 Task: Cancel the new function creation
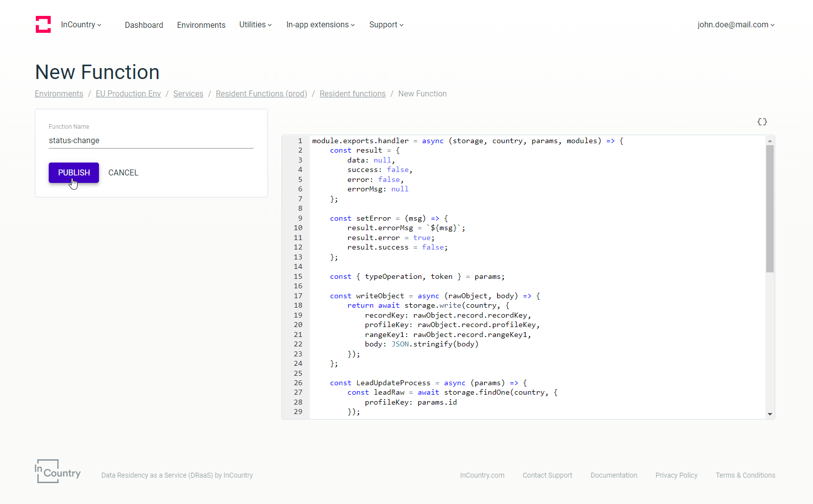click(123, 172)
